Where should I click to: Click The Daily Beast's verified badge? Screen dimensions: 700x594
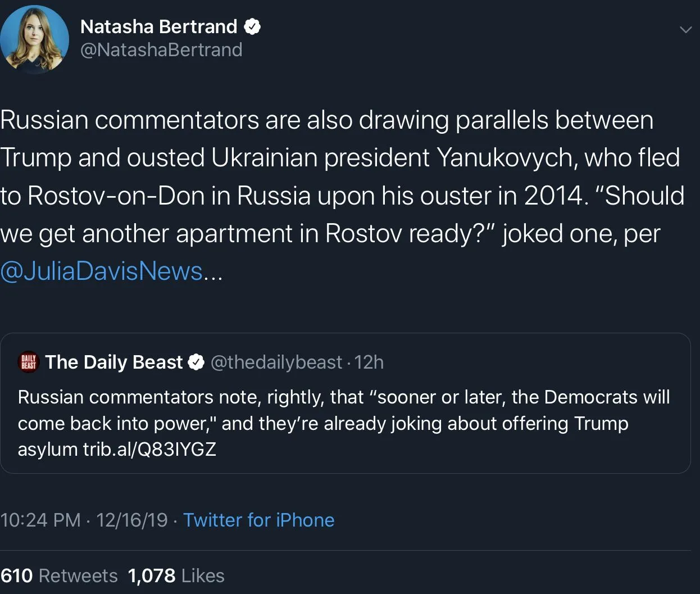coord(196,362)
